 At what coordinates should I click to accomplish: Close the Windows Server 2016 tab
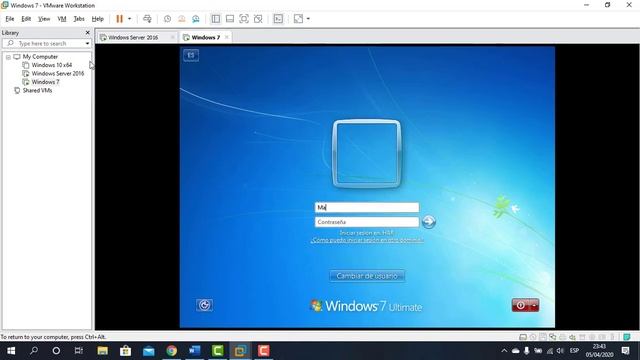pyautogui.click(x=173, y=37)
